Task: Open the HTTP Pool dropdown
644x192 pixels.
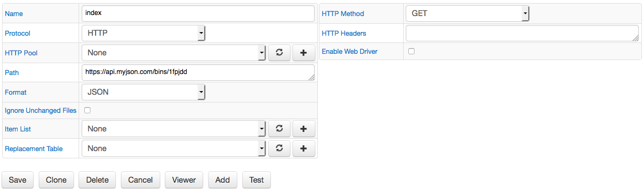Action: (174, 53)
